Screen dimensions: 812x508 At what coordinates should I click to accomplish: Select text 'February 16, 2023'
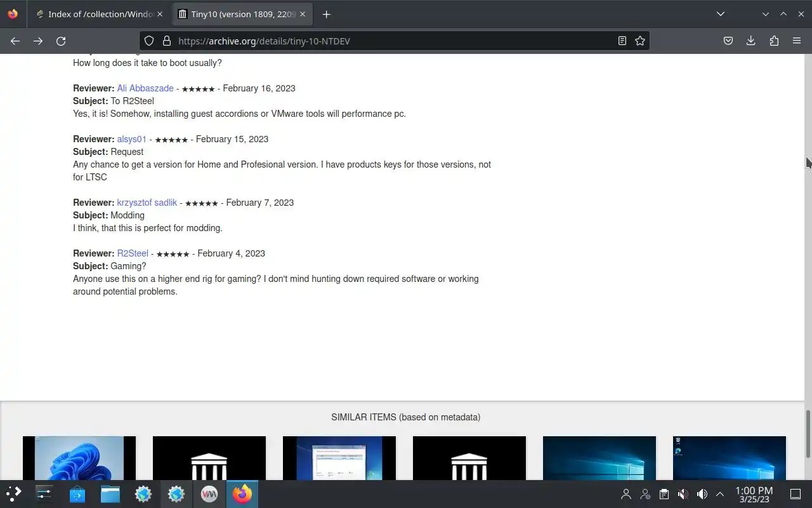click(x=259, y=88)
